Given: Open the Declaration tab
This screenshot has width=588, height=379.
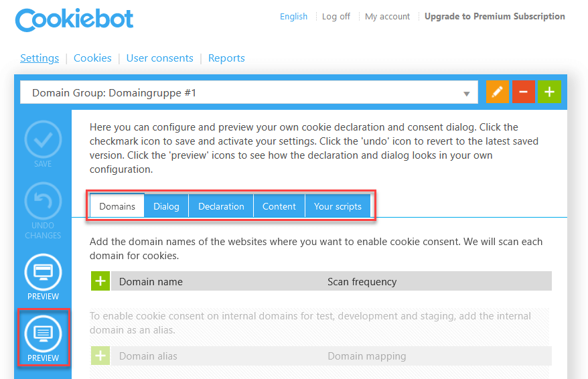Looking at the screenshot, I should [x=221, y=206].
